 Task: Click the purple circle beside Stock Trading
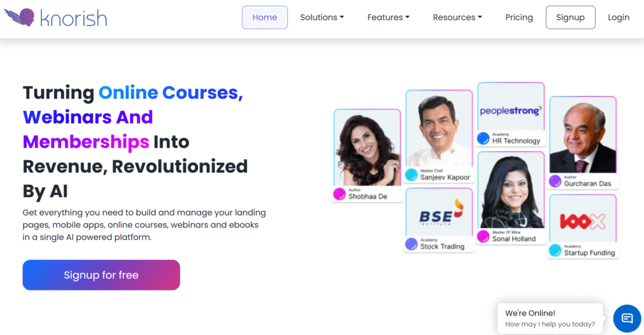(411, 244)
